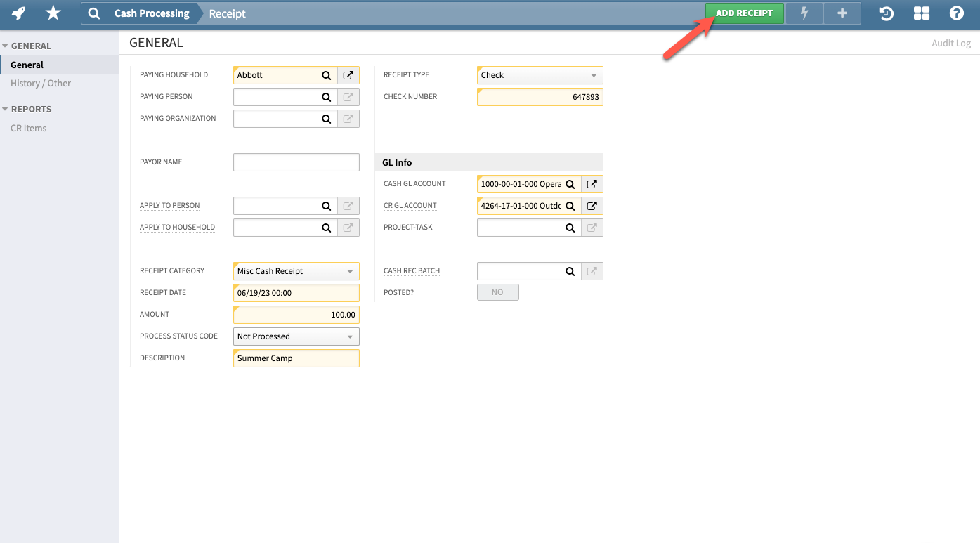Click the Payor Name input field
The image size is (980, 543).
pyautogui.click(x=296, y=162)
